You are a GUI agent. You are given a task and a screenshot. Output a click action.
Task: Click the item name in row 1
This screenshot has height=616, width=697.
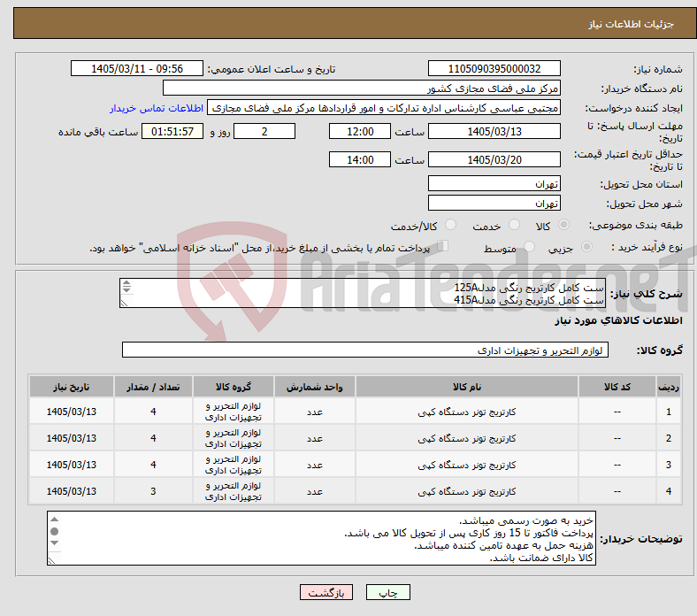pos(467,412)
